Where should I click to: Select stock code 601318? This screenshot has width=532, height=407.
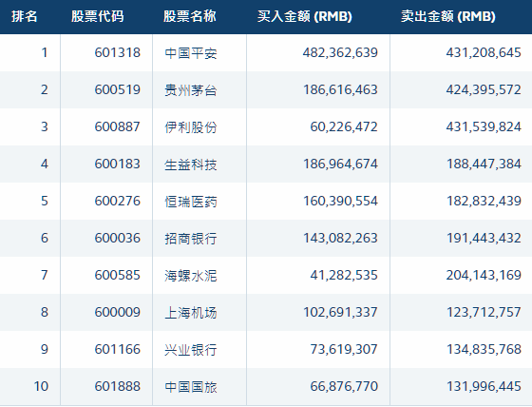coord(118,52)
